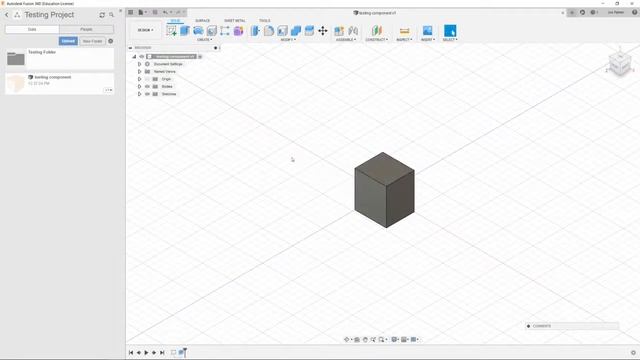Select the Offset Plane construct icon
The height and width of the screenshot is (360, 640).
(x=376, y=31)
